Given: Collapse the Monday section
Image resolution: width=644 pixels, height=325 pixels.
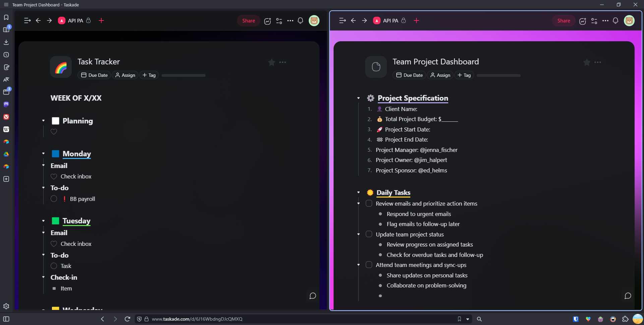Looking at the screenshot, I should (43, 154).
